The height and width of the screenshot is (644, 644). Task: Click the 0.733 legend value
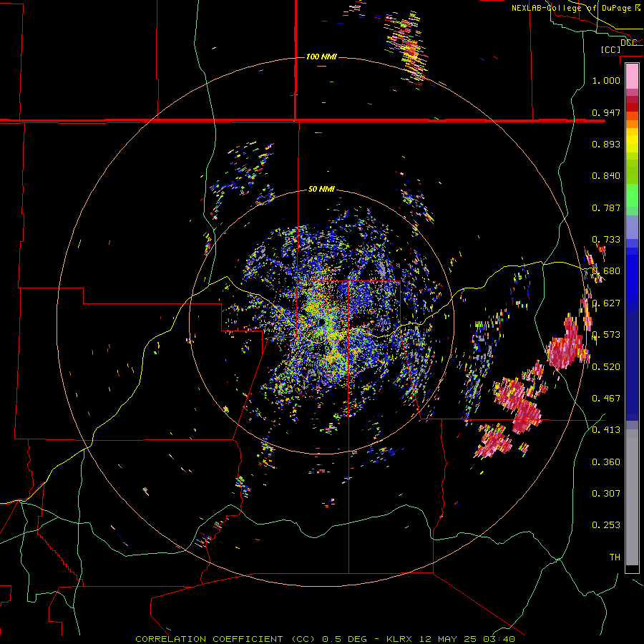click(x=606, y=240)
